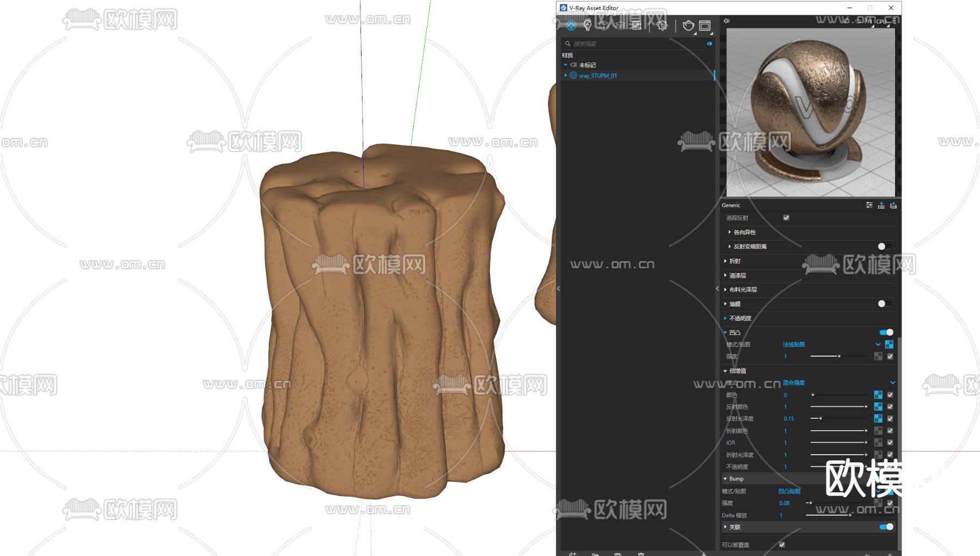Viewport: 980px width, 556px height.
Task: Open the texture slot for reflection glossiness
Action: point(878,418)
